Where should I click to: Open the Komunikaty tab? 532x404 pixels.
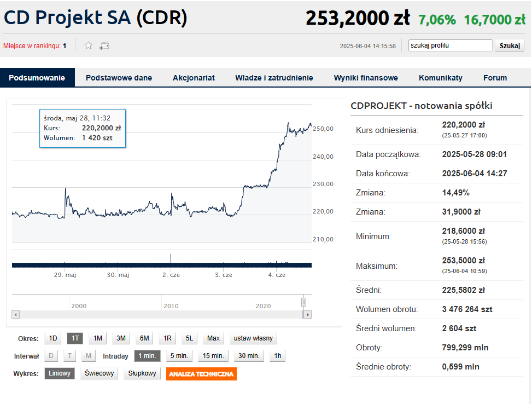[440, 78]
